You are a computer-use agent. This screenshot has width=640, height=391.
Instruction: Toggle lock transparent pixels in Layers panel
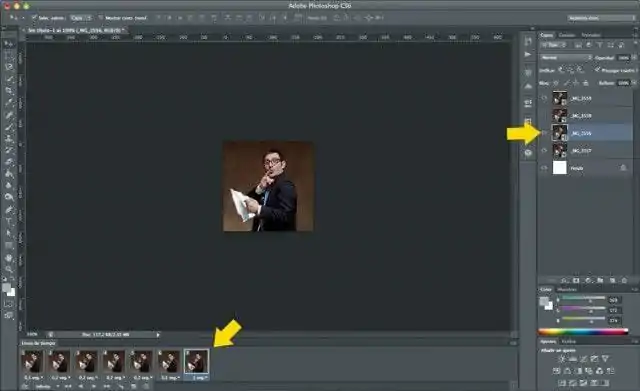[556, 83]
